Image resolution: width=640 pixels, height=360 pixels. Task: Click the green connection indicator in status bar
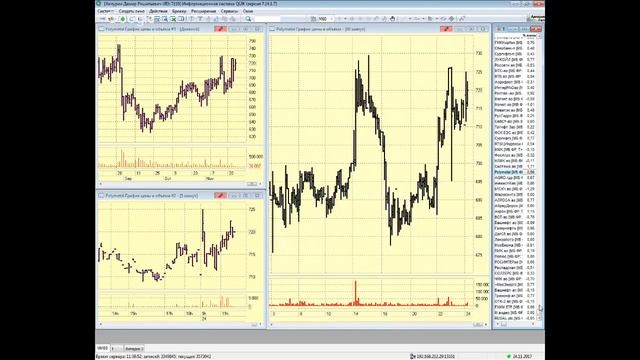tap(509, 356)
